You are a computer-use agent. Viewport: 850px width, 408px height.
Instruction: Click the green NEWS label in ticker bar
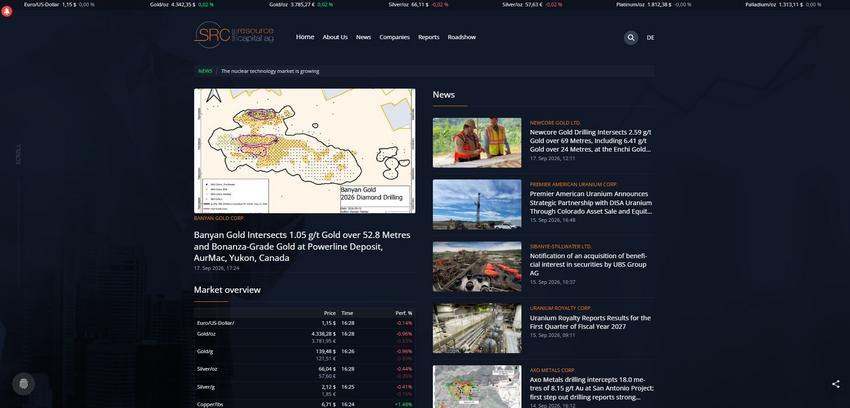(x=205, y=71)
